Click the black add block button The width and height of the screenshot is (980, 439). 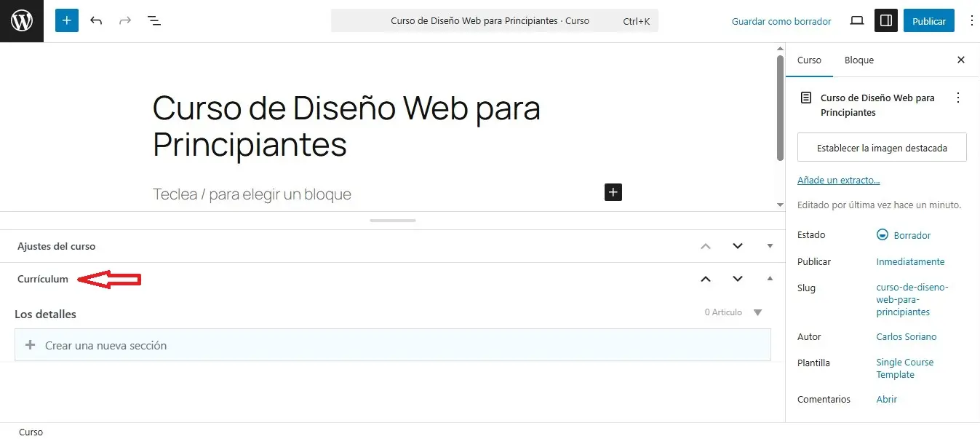(613, 192)
